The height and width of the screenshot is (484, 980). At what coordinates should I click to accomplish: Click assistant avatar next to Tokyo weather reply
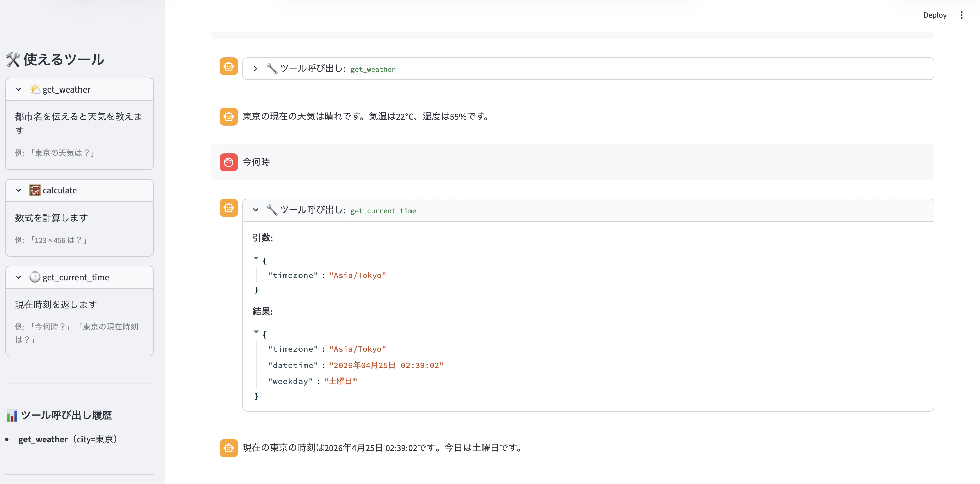(x=229, y=116)
